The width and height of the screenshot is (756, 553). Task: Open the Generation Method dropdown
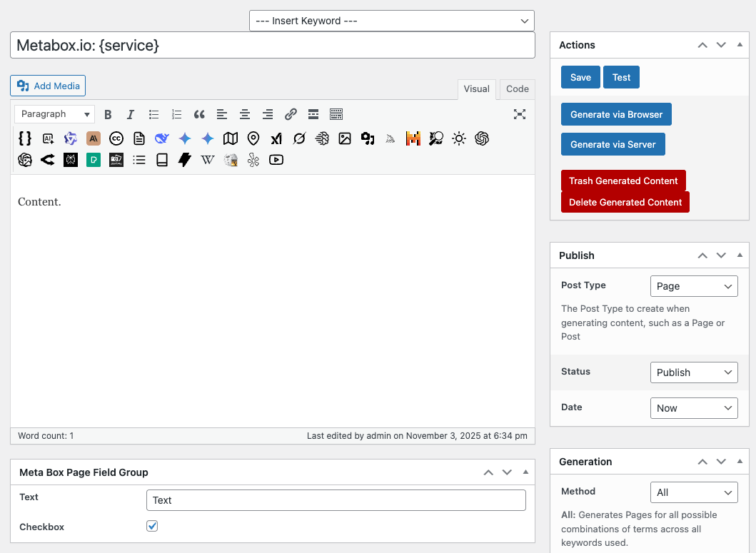coord(693,492)
